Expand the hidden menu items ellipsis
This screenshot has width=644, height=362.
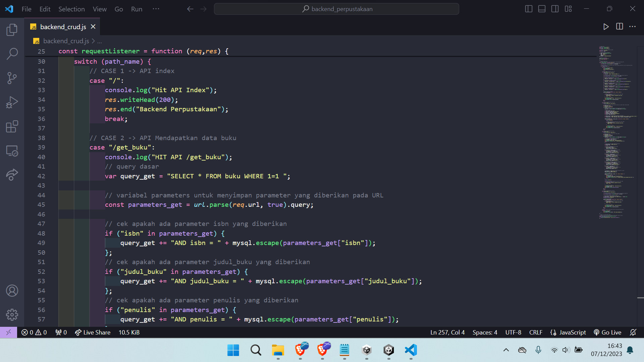pos(156,9)
